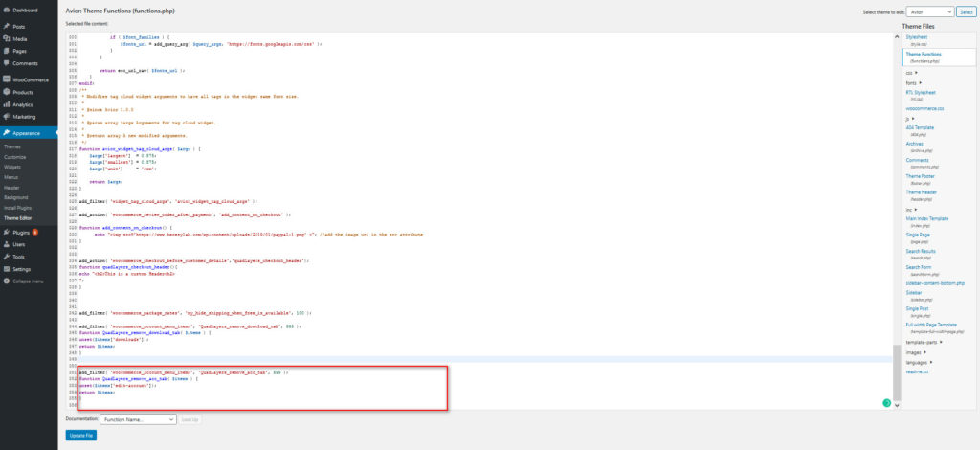Click the Marketing megaphone icon
The width and height of the screenshot is (980, 450).
tap(7, 116)
